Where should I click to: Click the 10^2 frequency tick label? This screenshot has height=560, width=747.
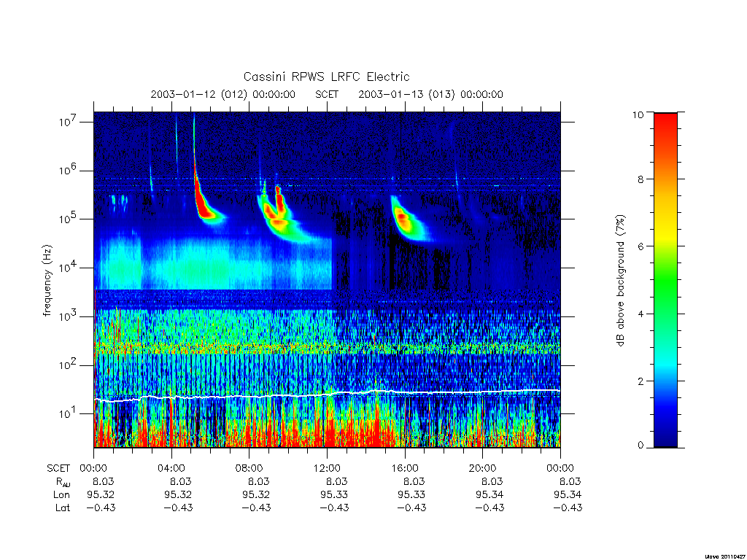[x=69, y=365]
